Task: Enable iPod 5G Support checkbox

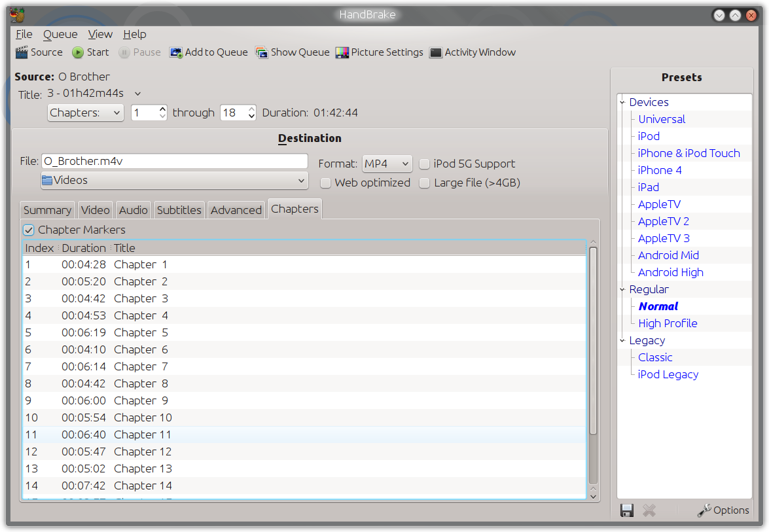Action: click(424, 164)
